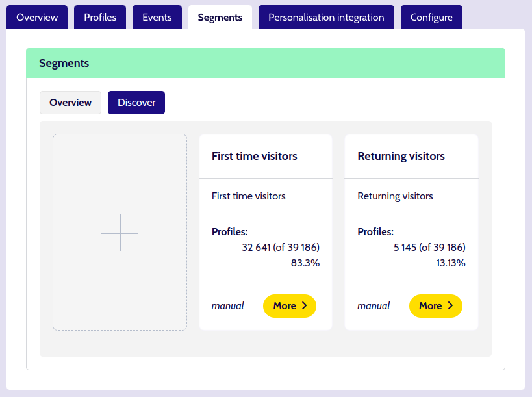Open More for First time visitors
532x397 pixels.
pyautogui.click(x=290, y=306)
